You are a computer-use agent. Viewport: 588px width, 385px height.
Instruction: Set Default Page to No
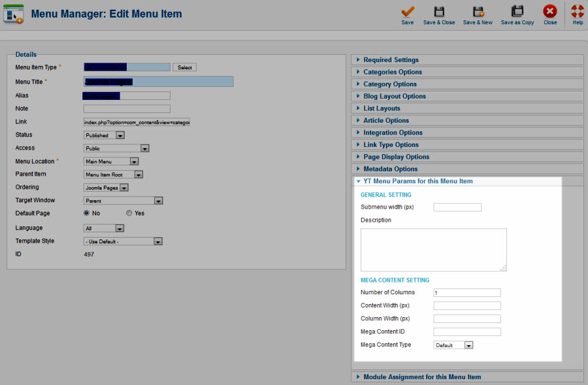point(87,213)
